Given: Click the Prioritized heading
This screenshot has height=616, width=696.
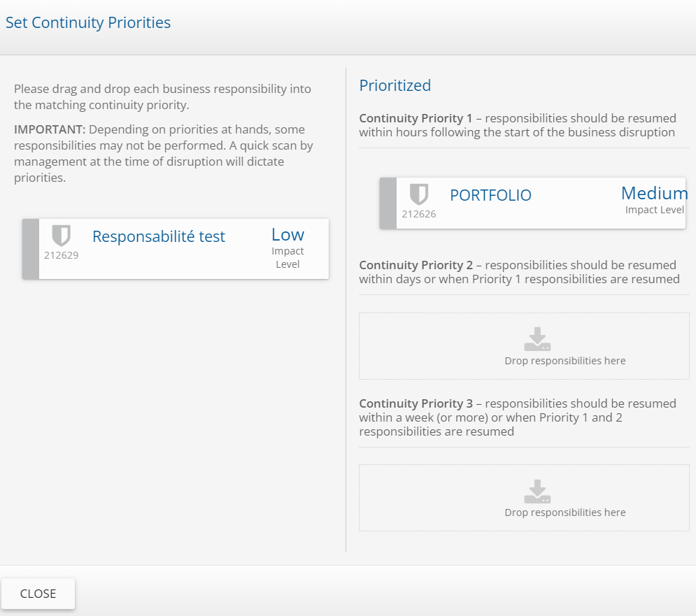Looking at the screenshot, I should (x=395, y=85).
